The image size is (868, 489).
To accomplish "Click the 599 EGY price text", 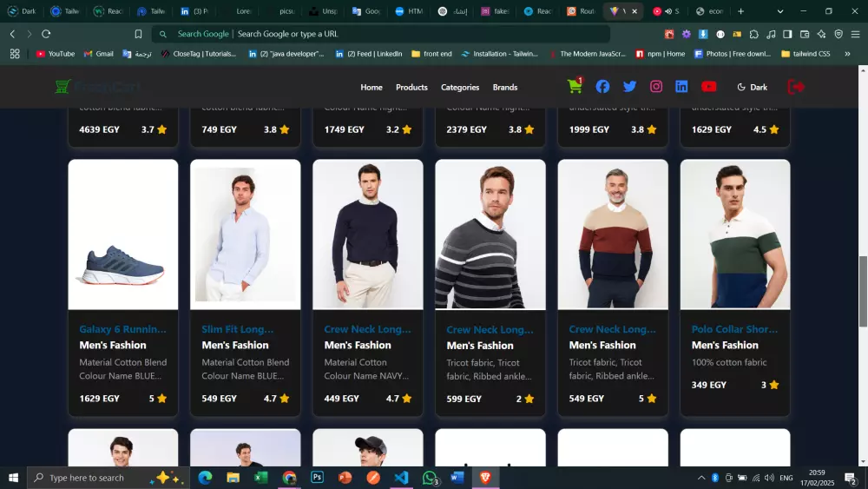I will 464,399.
